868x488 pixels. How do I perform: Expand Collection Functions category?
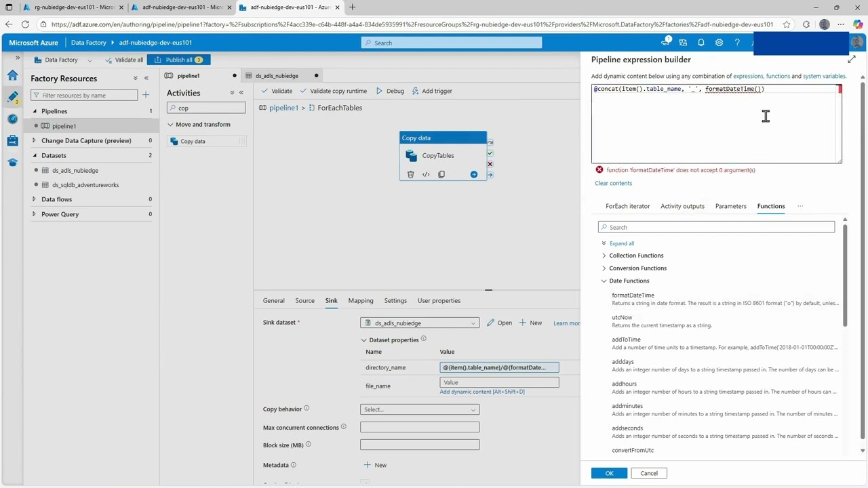pos(604,256)
